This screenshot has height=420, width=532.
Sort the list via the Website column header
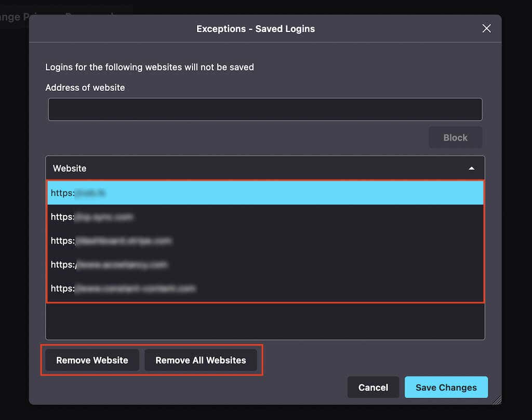(70, 168)
